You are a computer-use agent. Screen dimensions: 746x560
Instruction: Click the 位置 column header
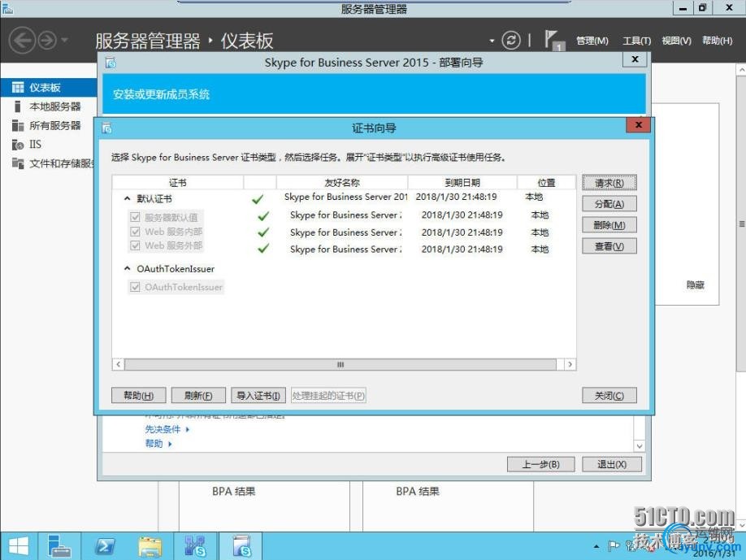click(x=547, y=183)
